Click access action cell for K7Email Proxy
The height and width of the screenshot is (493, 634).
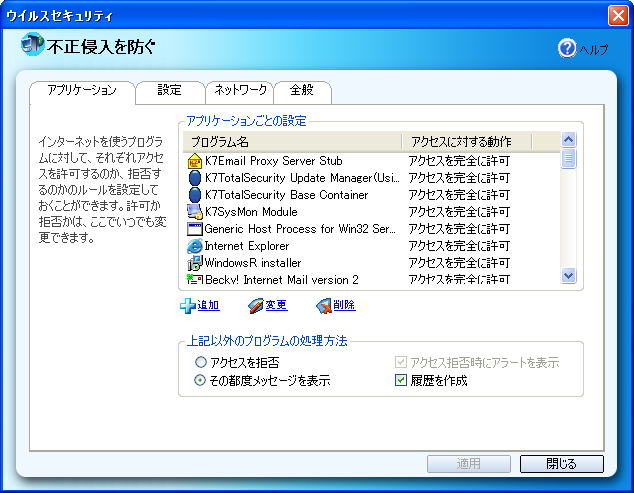pos(459,161)
